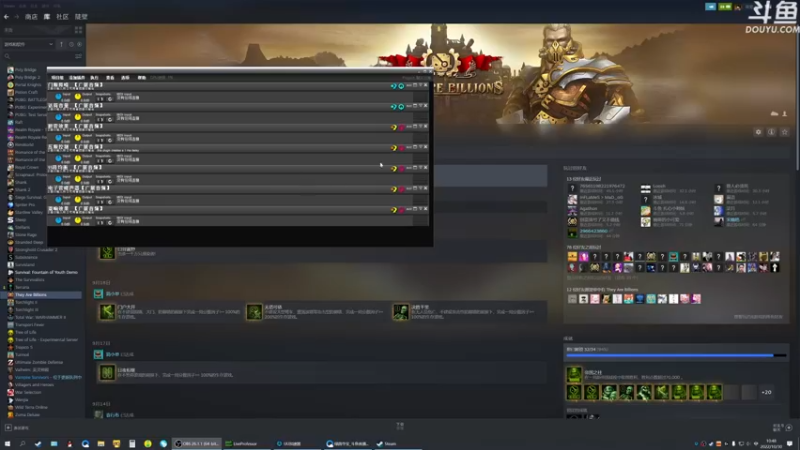Toggle the recent-activity clock filter in sidebar

71,44
